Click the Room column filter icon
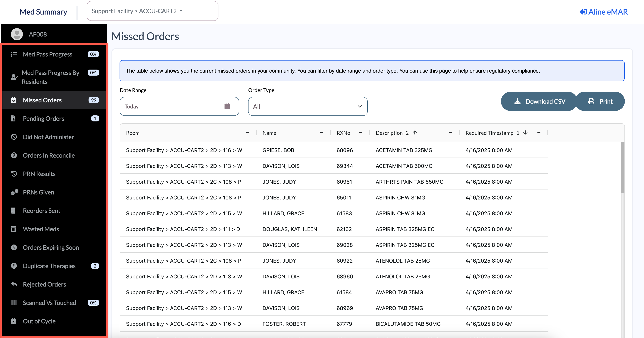This screenshot has width=644, height=338. (x=247, y=133)
